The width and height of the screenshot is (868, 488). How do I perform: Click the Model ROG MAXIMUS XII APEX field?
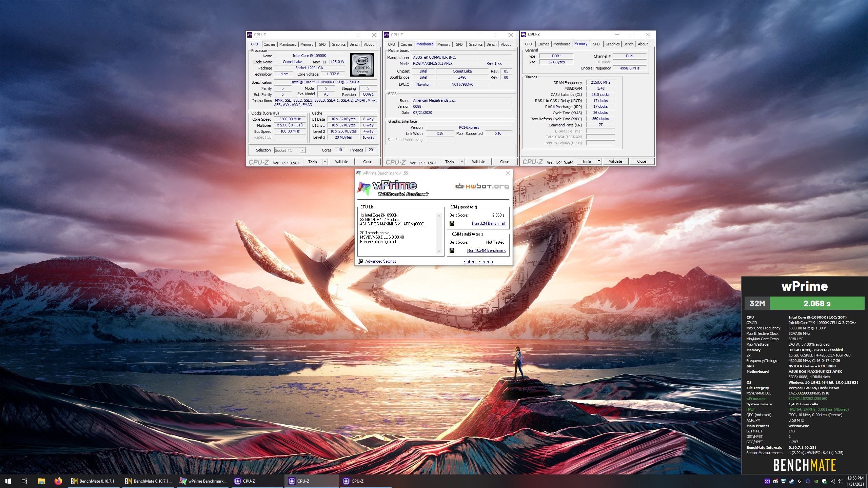(443, 63)
